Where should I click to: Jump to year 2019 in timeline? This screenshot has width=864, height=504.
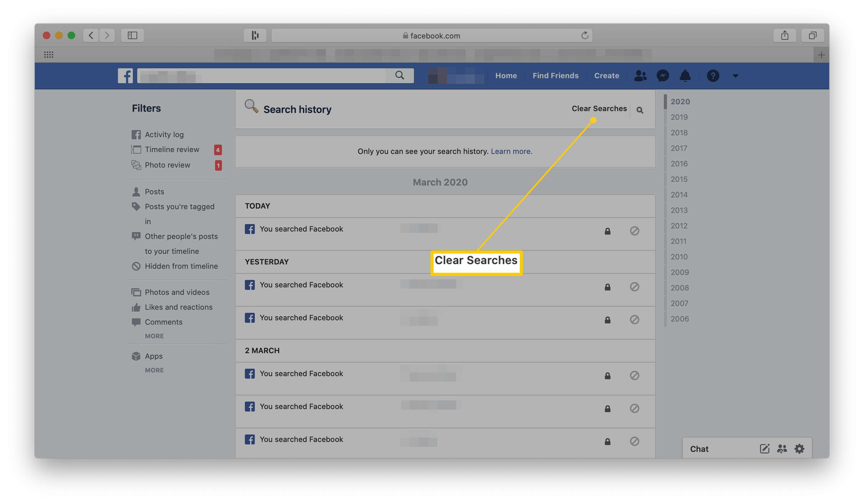(679, 117)
